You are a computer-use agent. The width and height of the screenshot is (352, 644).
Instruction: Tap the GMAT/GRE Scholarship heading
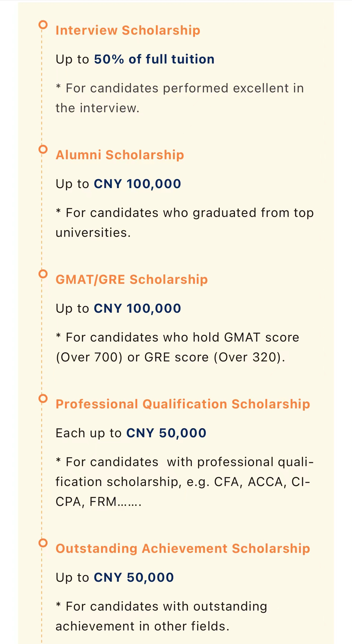(x=132, y=280)
